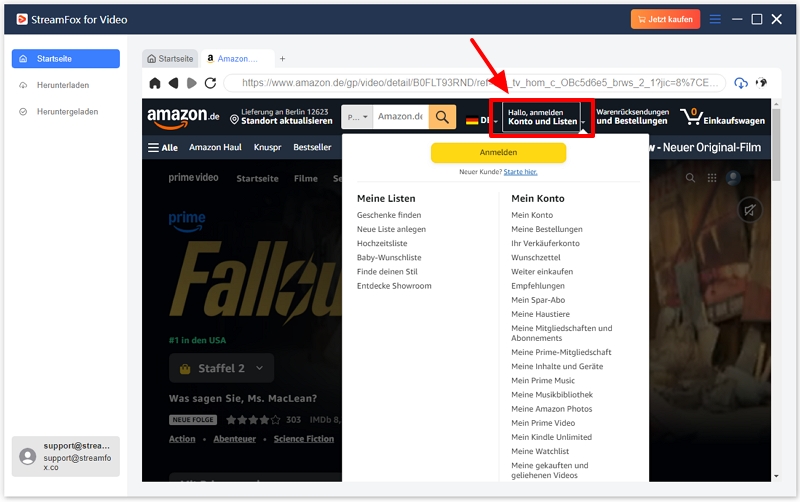The image size is (800, 502).
Task: Go back with the left arrow icon
Action: (x=173, y=83)
